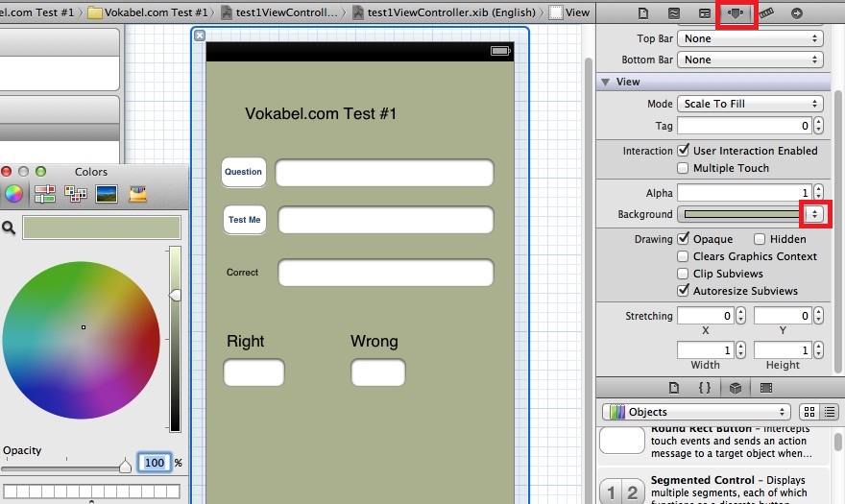Enable Clears Graphics Context checkbox
Image resolution: width=845 pixels, height=504 pixels.
click(x=683, y=256)
